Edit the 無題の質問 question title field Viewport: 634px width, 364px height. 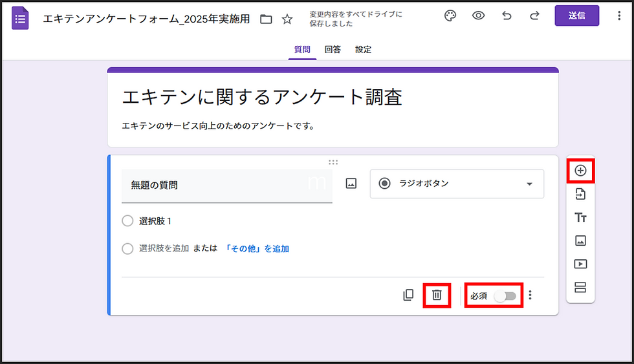click(x=227, y=186)
